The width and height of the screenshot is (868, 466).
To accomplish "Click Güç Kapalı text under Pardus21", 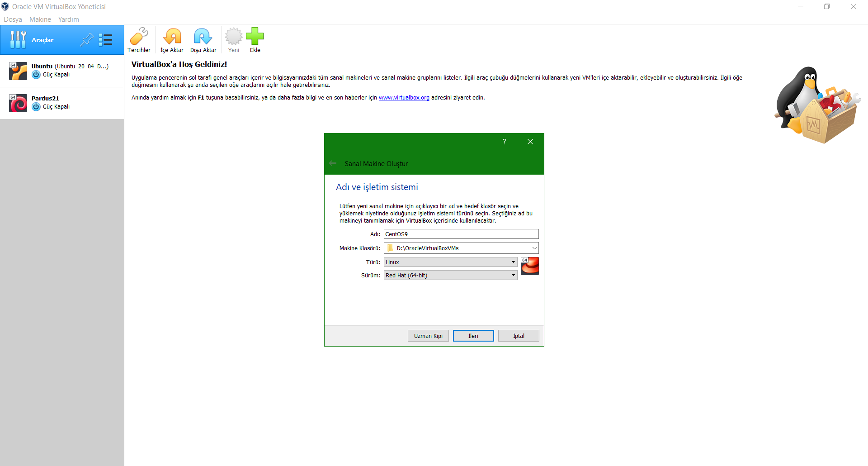I will point(57,107).
